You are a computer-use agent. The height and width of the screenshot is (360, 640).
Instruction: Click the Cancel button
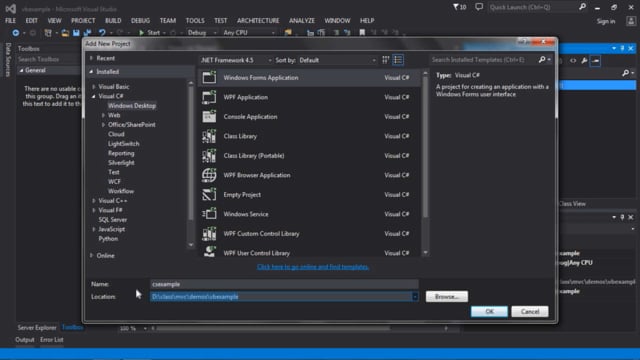pyautogui.click(x=530, y=311)
